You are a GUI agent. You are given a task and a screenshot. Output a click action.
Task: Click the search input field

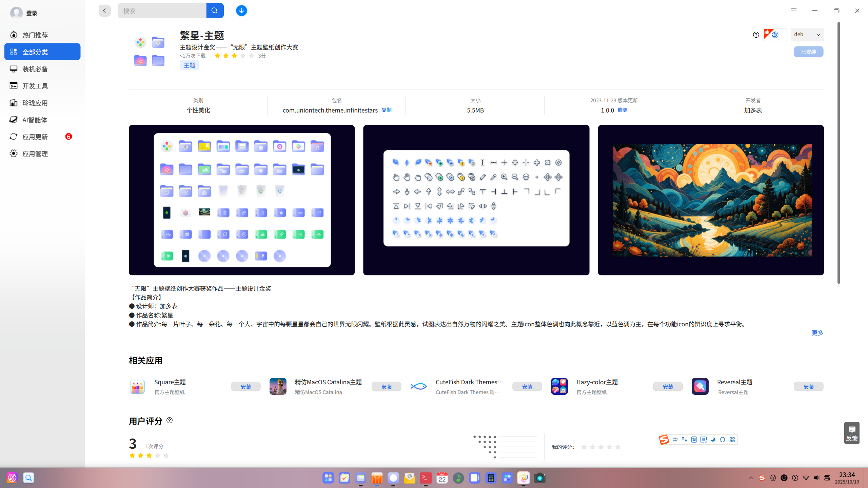coord(162,11)
